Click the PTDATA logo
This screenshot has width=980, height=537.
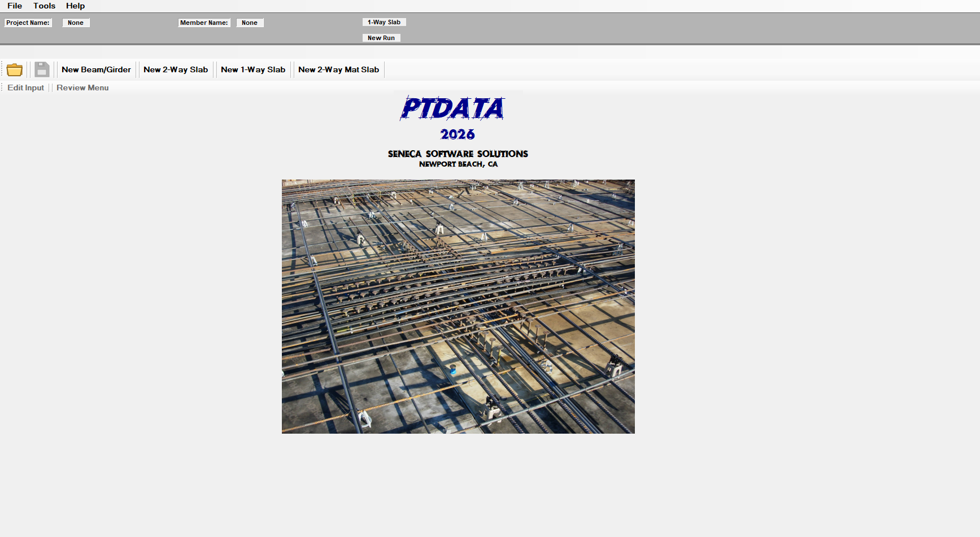tap(452, 108)
